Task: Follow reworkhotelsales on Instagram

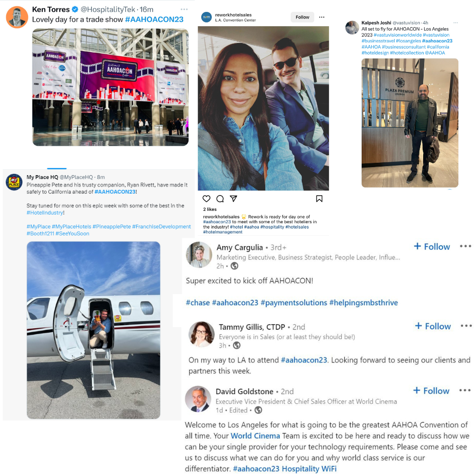Action: point(302,17)
